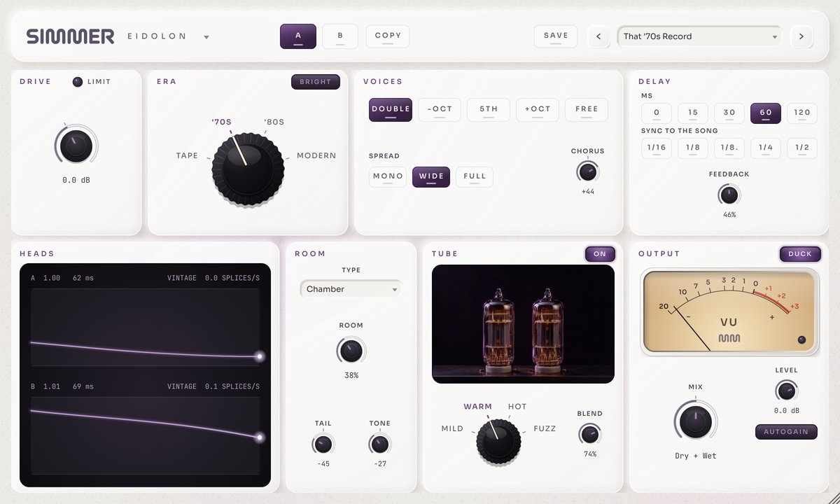Click the tube character dial
The width and height of the screenshot is (840, 504).
click(x=499, y=441)
